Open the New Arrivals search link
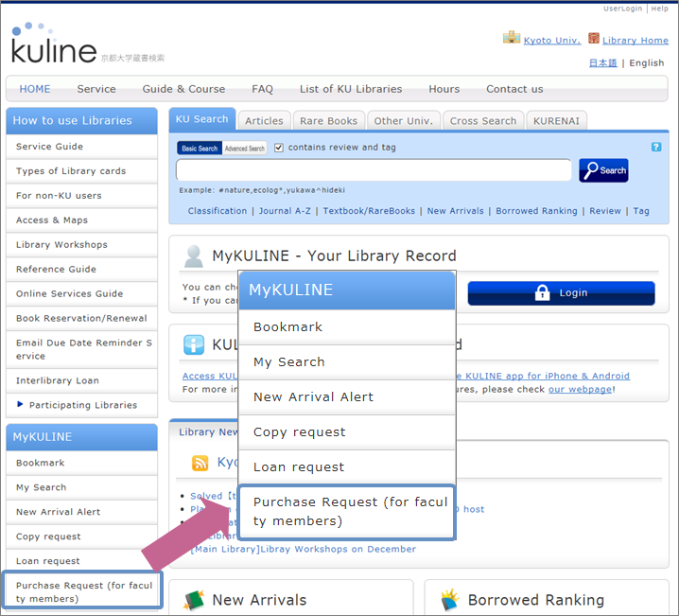Screen dimensions: 679x616 pos(455,211)
